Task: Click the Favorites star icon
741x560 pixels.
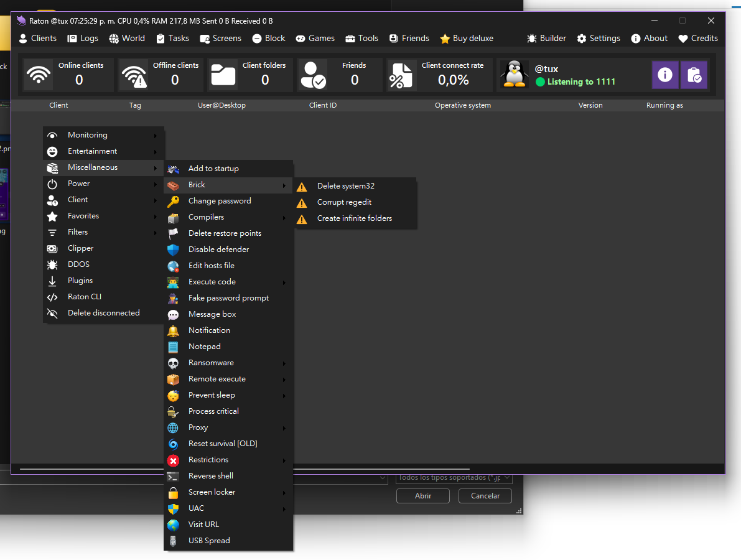Action: point(52,216)
